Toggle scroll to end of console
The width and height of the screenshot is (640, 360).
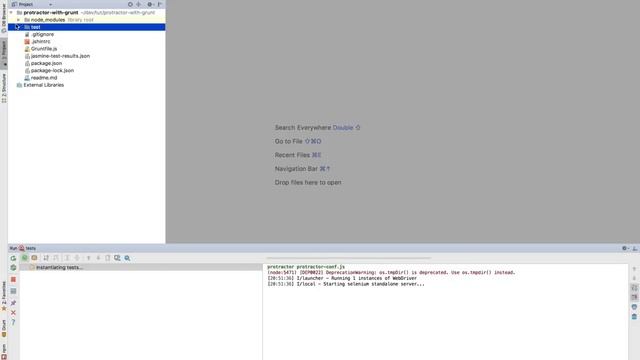634,297
